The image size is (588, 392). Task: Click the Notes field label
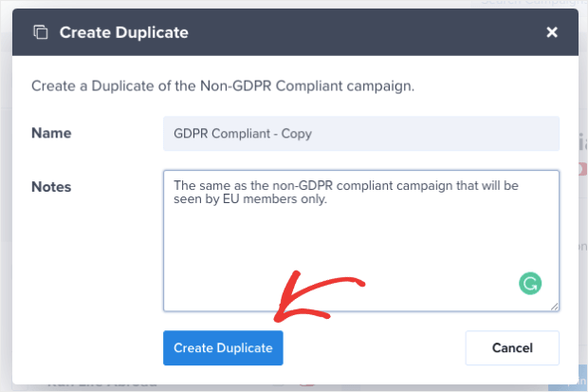click(x=51, y=187)
